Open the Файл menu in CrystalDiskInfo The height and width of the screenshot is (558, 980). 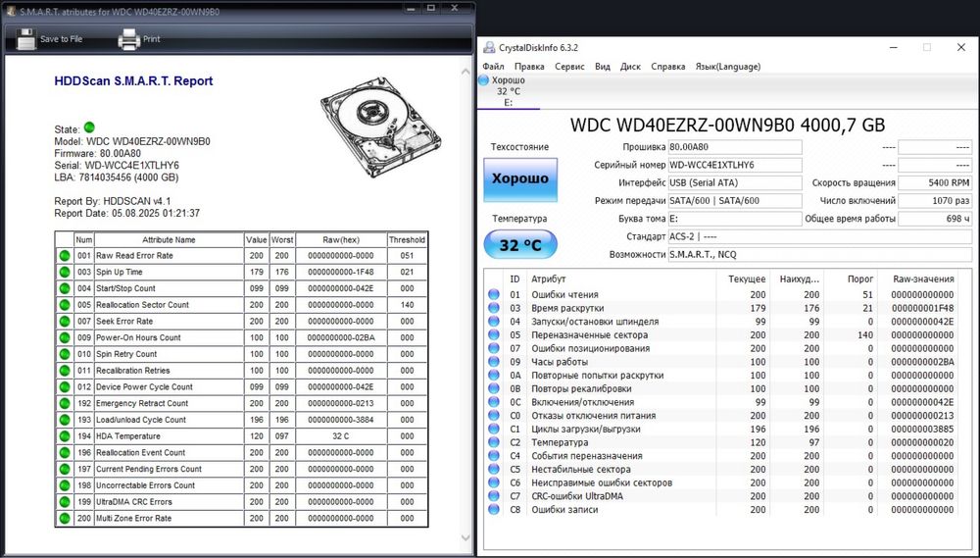click(493, 67)
